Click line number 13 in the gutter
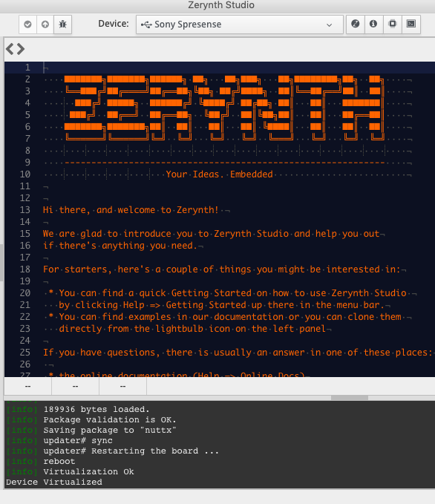Screen dimensions: 435x504 (25, 210)
